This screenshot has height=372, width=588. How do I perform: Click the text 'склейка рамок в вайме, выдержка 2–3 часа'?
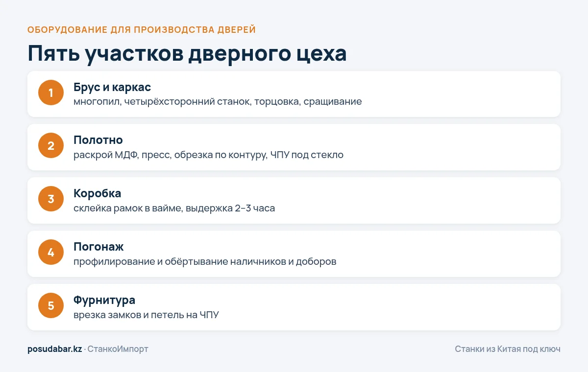174,209
